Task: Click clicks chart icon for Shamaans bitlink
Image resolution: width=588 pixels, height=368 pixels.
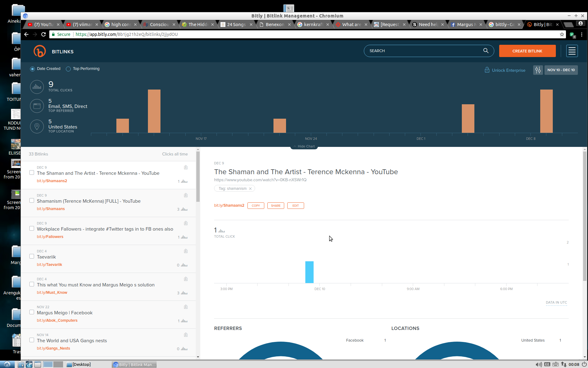Action: (x=184, y=209)
